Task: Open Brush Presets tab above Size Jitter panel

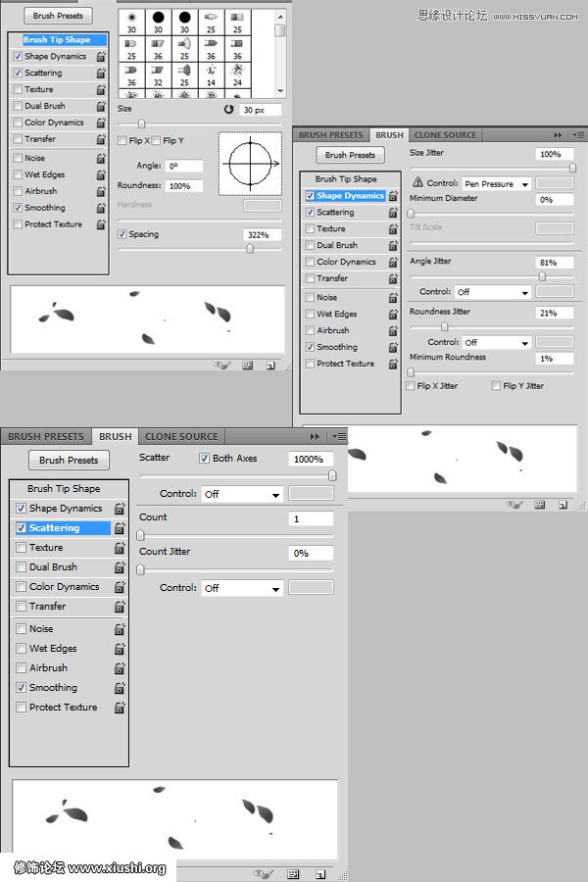Action: pos(330,135)
